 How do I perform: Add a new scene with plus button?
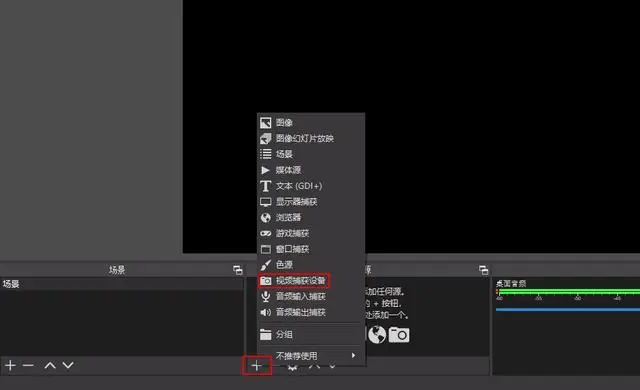coord(11,365)
